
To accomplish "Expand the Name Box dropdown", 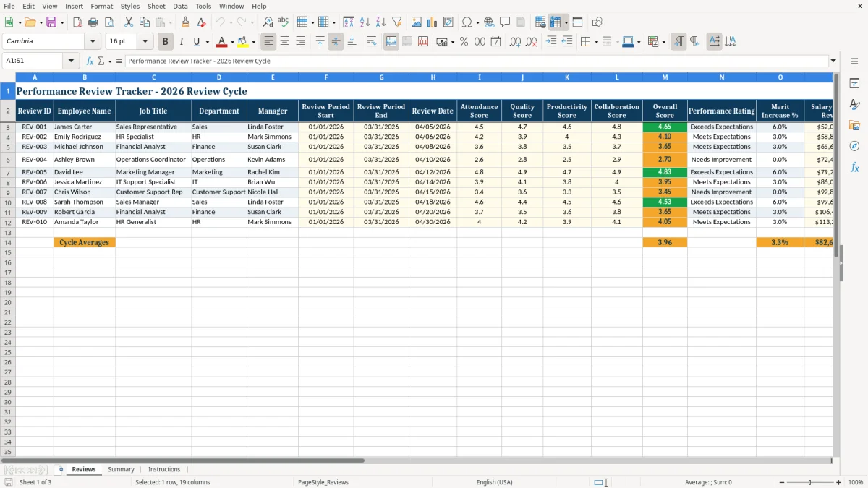I will [71, 61].
